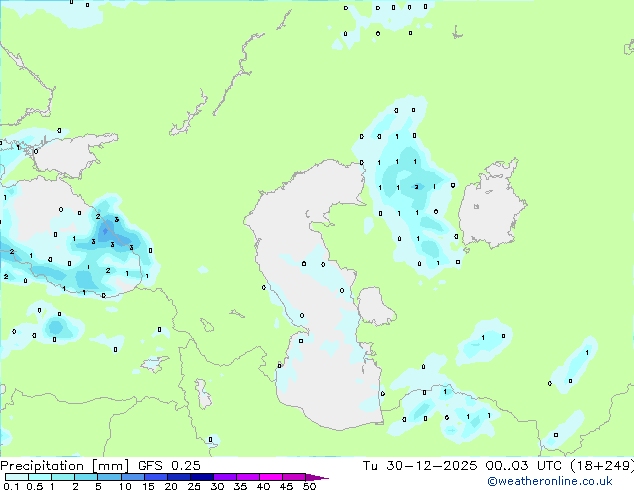Click the lightest 0.1–0.5 mm legend swatch
Screen dimensions: 634x490
pos(17,477)
